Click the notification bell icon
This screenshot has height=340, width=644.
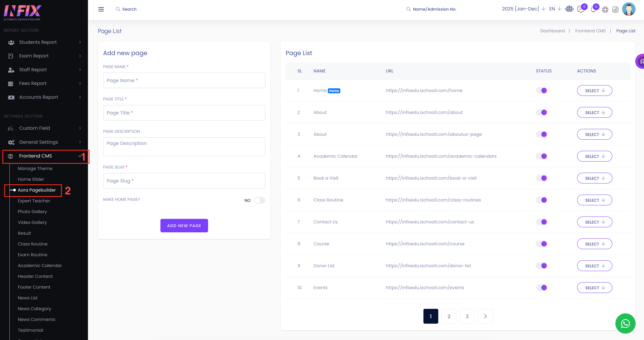click(x=593, y=9)
